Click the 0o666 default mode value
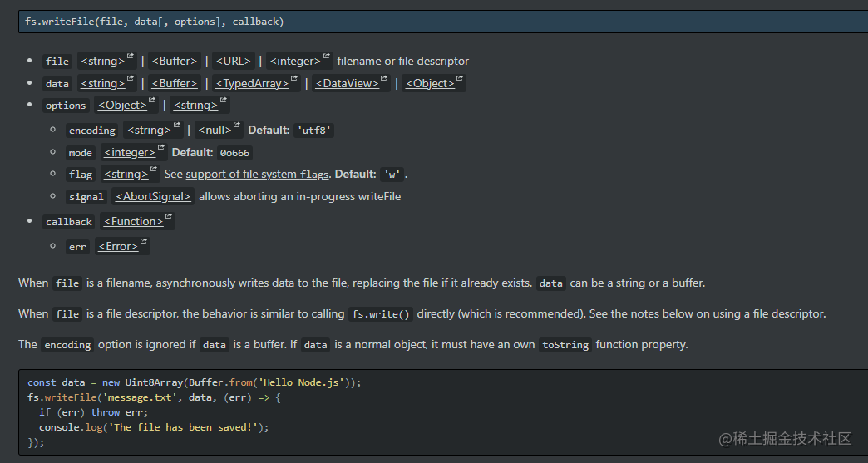868x463 pixels. [234, 153]
